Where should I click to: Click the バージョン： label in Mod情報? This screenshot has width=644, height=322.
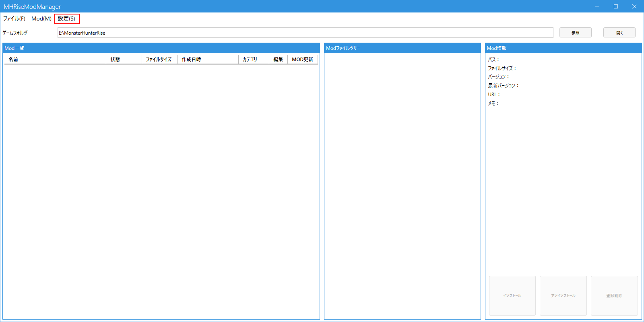pyautogui.click(x=499, y=76)
